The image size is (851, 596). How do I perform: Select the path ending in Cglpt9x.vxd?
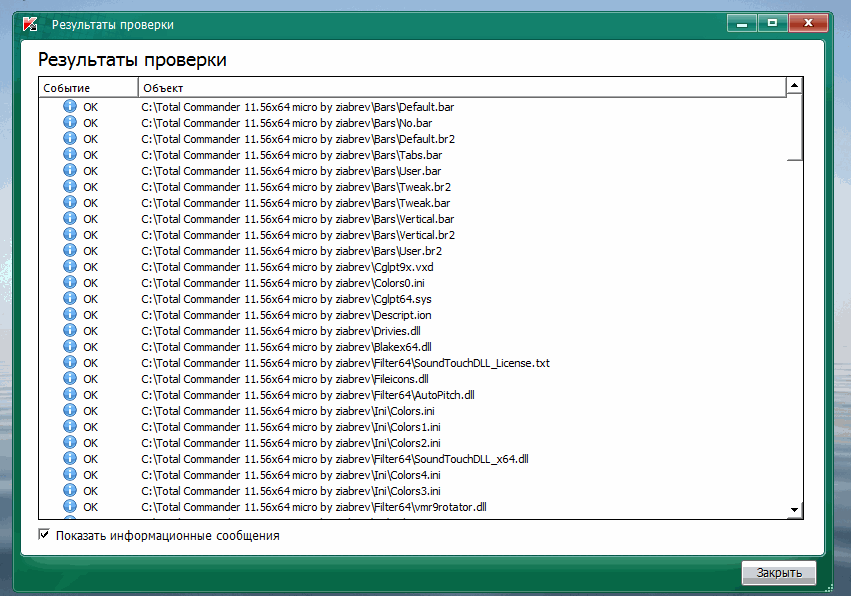[x=287, y=267]
